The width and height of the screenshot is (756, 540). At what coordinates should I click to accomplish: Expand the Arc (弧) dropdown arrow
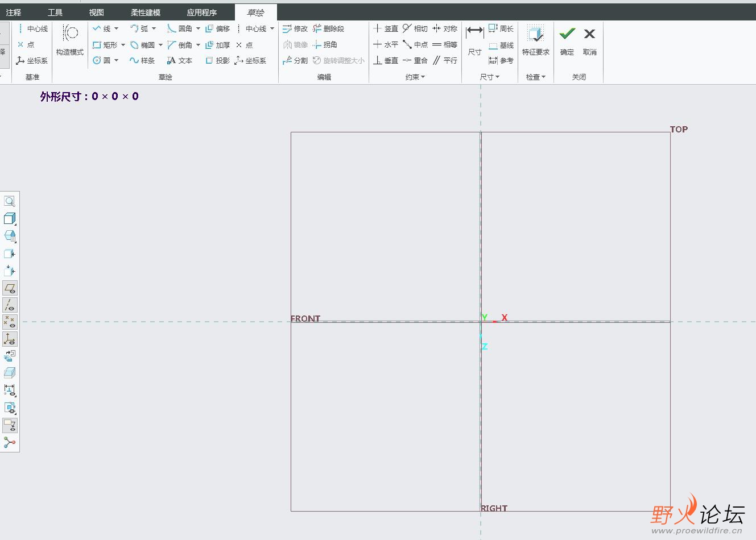pos(154,28)
